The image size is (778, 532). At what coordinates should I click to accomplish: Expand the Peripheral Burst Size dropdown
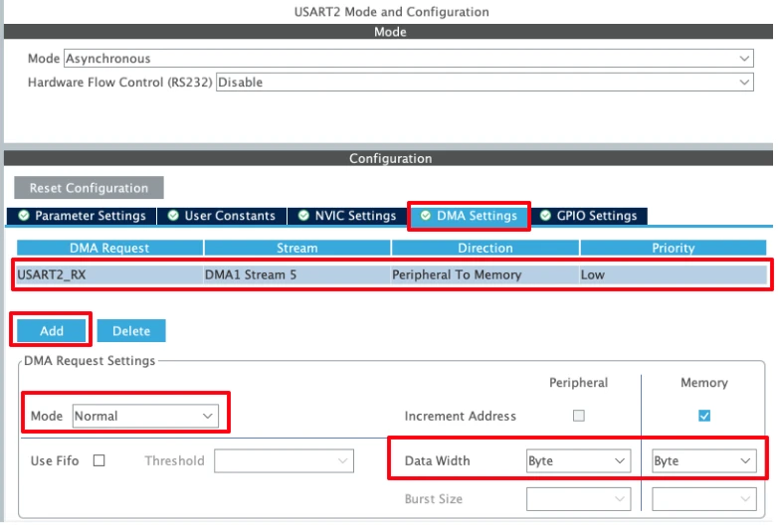pos(578,499)
